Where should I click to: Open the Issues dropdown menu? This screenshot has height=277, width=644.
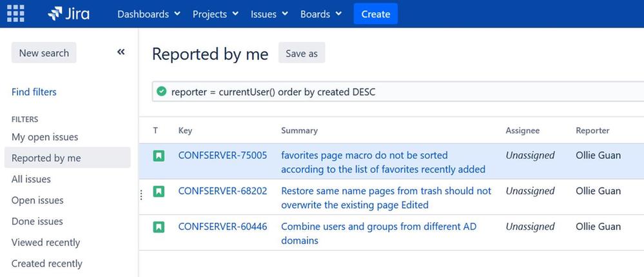[269, 14]
